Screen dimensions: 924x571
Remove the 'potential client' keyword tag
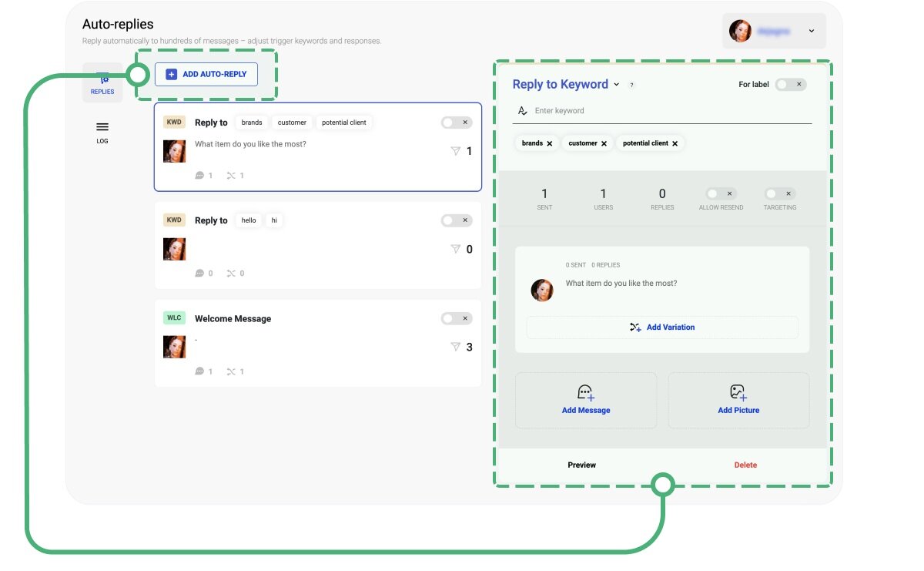tap(675, 143)
